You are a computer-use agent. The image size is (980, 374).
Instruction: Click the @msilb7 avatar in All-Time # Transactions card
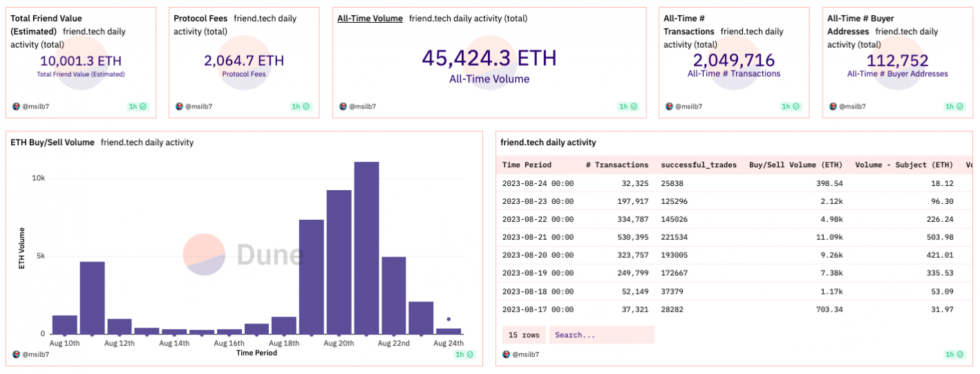click(x=669, y=106)
